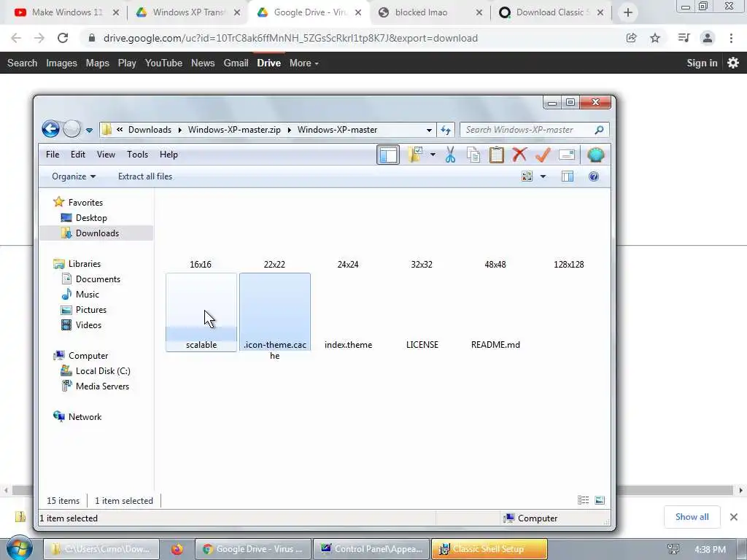Expand breadcrumb arrow after Windows-XP-master.zip
This screenshot has height=560, width=747.
tap(289, 130)
